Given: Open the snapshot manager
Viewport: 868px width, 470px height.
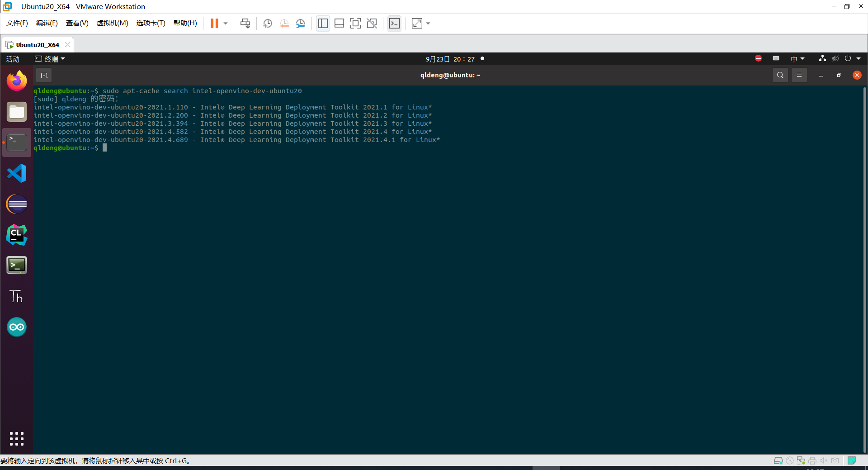Looking at the screenshot, I should (301, 24).
